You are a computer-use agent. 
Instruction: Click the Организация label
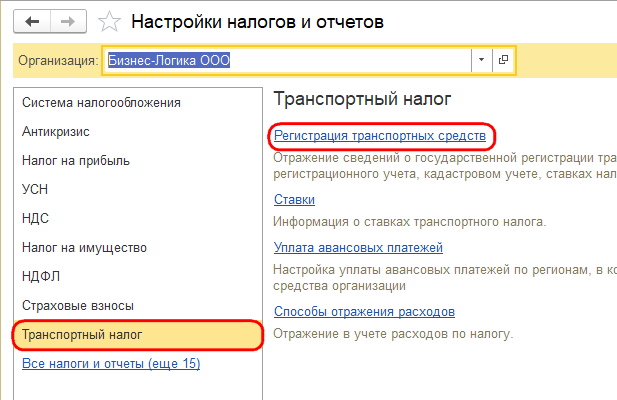(58, 61)
